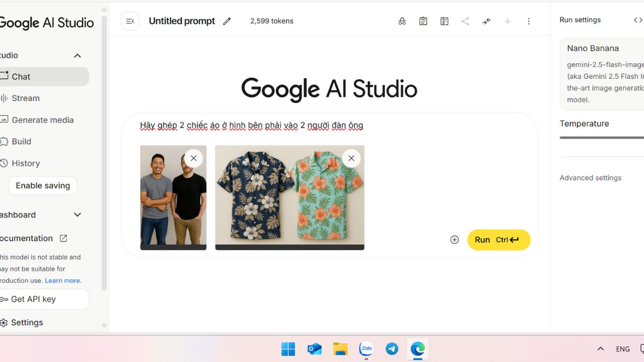Click the add media plus circle icon

click(x=455, y=240)
